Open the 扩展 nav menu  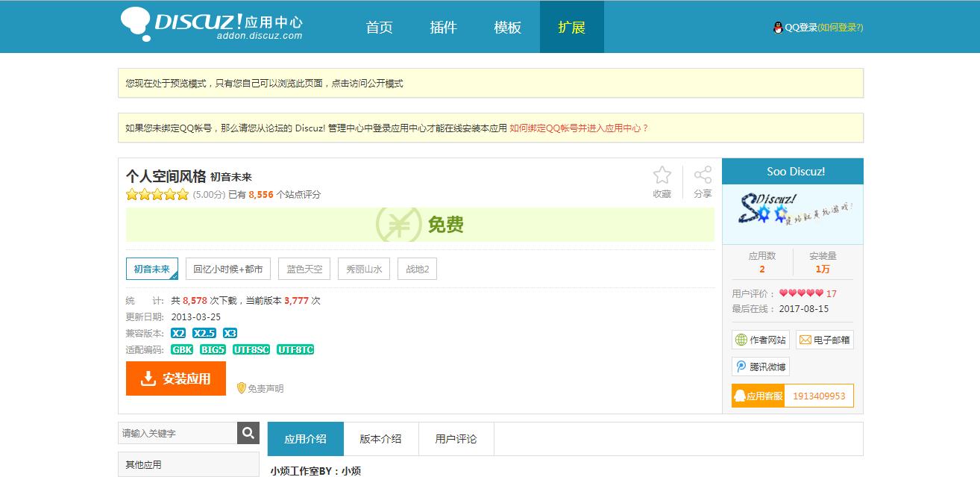tap(572, 27)
